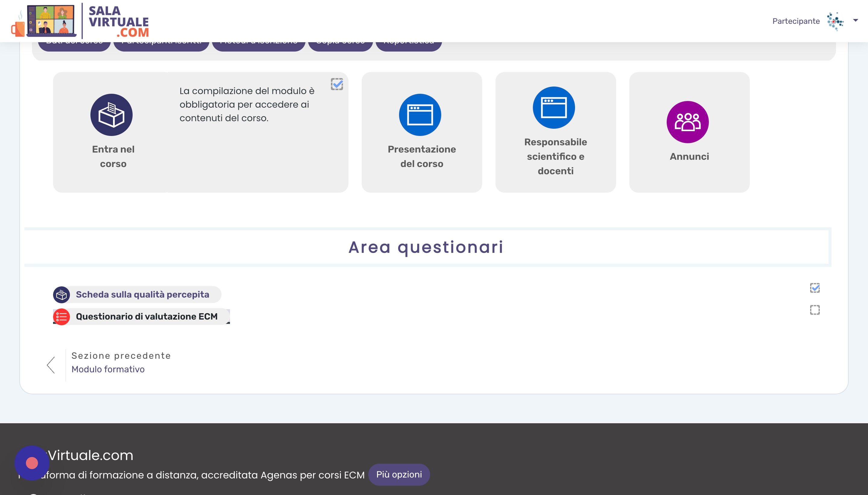Image resolution: width=868 pixels, height=495 pixels.
Task: Open the Presentazione del corso page icon
Action: [420, 115]
